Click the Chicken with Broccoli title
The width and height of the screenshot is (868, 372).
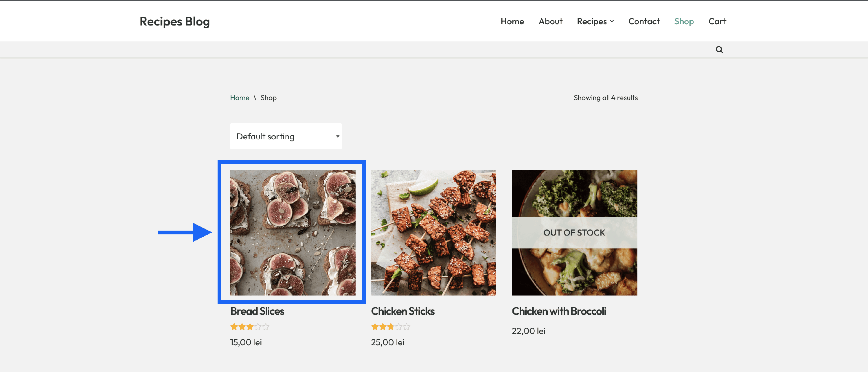(559, 311)
